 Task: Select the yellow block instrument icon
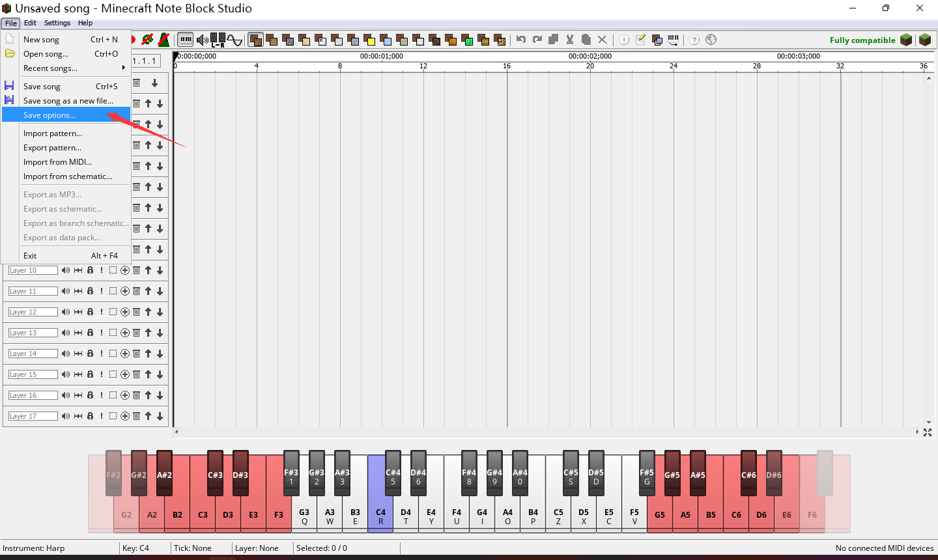coord(369,40)
